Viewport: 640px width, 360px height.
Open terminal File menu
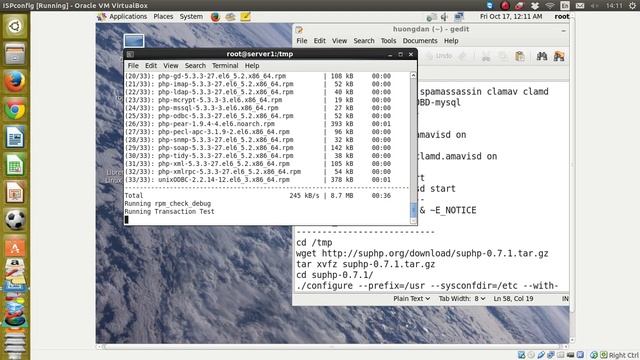click(x=133, y=66)
